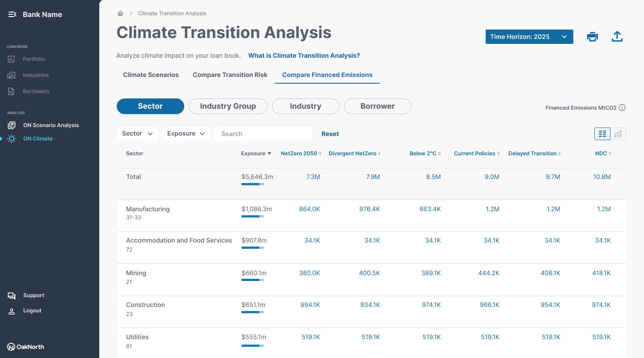Click the Manufacturing exposure bar
644x358 pixels.
tap(253, 217)
